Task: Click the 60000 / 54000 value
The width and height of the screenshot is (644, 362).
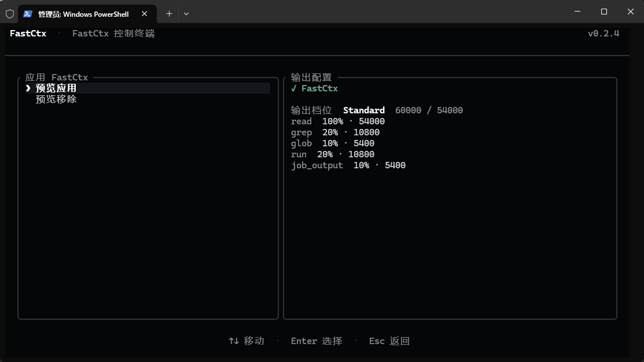Action: tap(429, 110)
